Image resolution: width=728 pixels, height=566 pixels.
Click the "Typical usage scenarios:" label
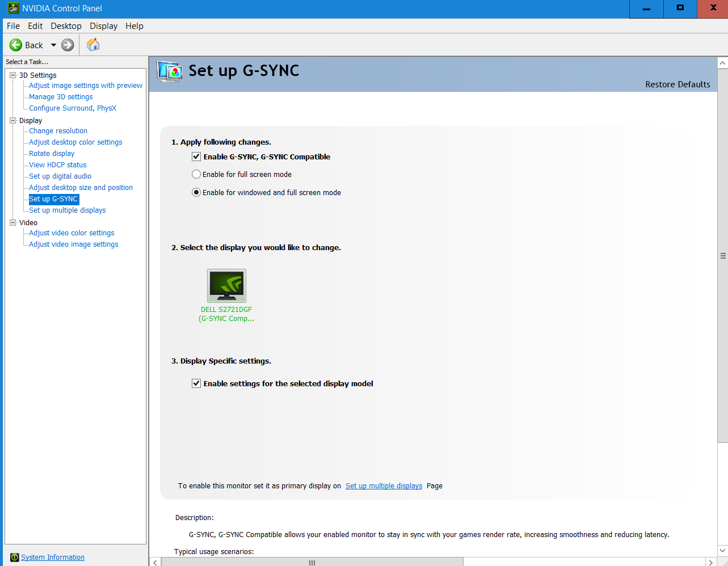pos(214,552)
